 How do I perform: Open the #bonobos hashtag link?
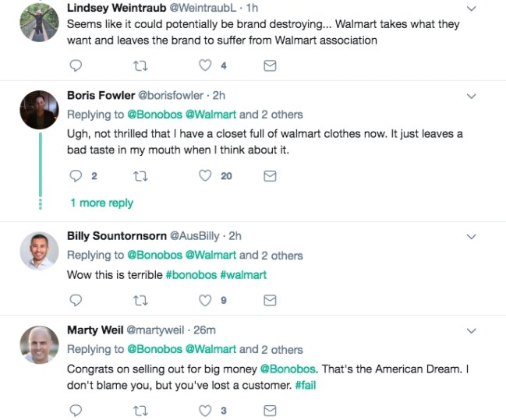click(x=191, y=274)
